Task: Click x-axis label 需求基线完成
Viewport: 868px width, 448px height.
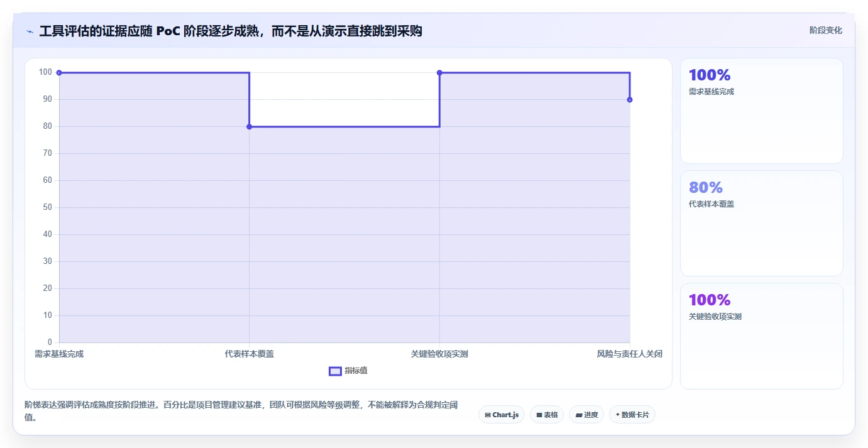Action: pyautogui.click(x=59, y=354)
